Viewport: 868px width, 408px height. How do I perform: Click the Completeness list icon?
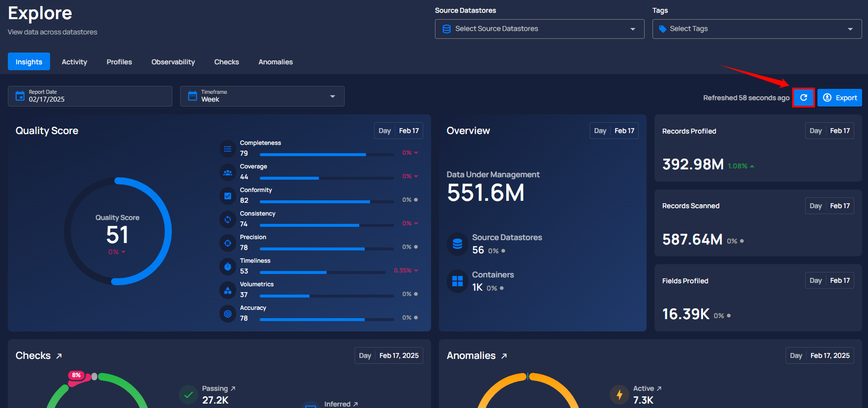[x=228, y=149]
